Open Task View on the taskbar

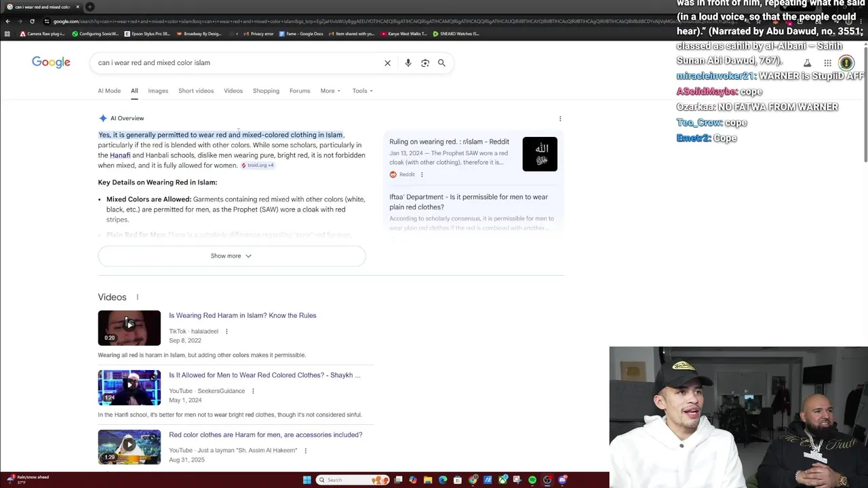click(x=398, y=480)
